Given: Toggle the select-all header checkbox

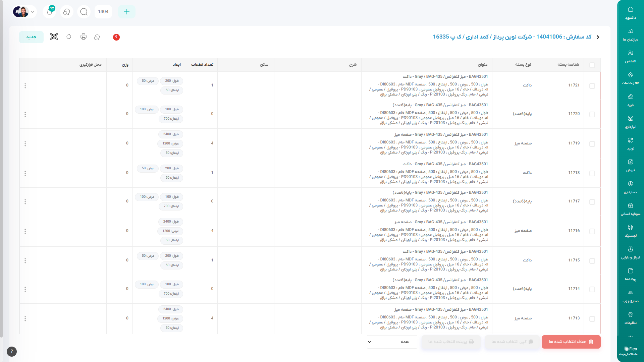Looking at the screenshot, I should point(592,65).
